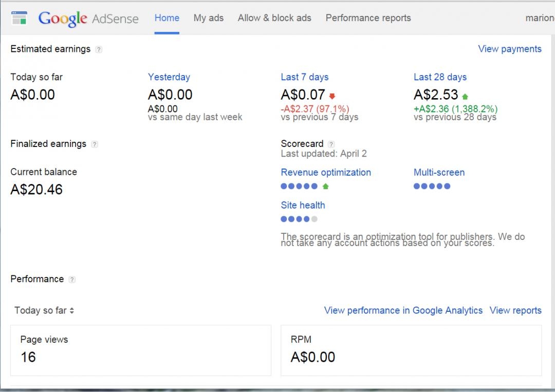The image size is (555, 392).
Task: Select the RPM card
Action: (x=411, y=350)
